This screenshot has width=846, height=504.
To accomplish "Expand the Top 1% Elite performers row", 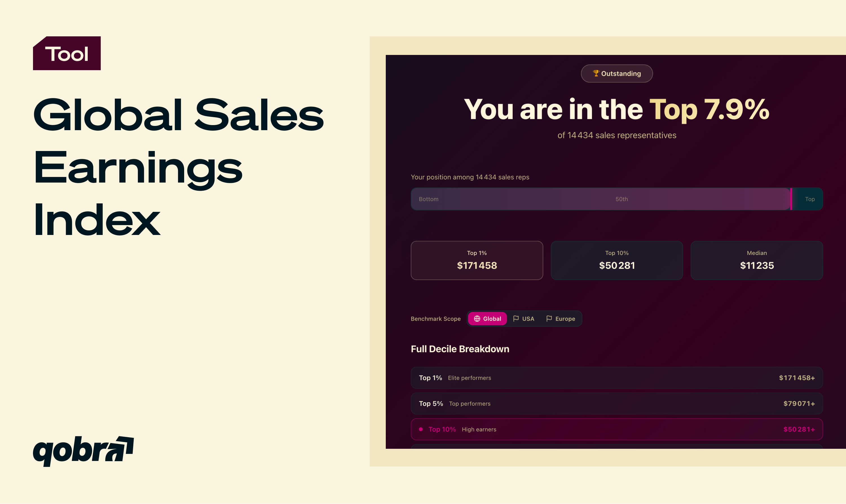I will 616,378.
